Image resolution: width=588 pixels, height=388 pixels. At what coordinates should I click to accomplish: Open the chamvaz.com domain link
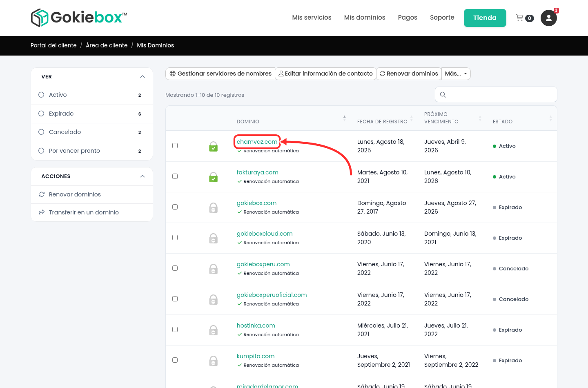click(x=257, y=142)
